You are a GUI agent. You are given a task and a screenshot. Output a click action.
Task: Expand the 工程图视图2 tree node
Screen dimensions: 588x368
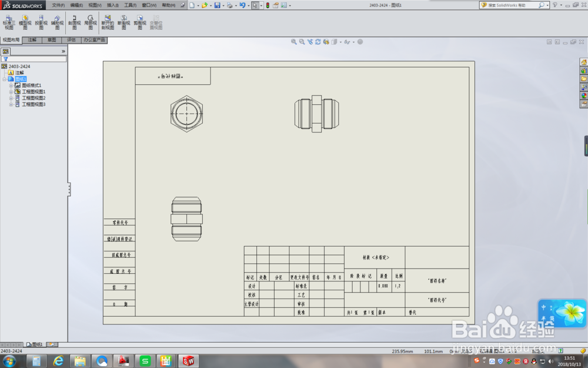(x=11, y=98)
